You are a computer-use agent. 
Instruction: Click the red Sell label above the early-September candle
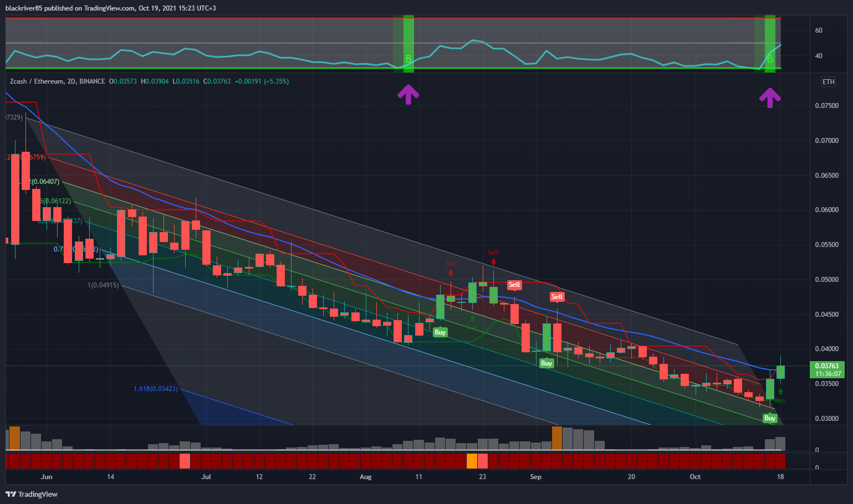click(557, 297)
